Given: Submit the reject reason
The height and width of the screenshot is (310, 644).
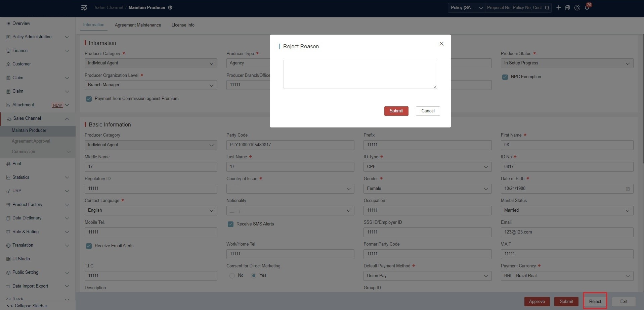Looking at the screenshot, I should click(396, 111).
